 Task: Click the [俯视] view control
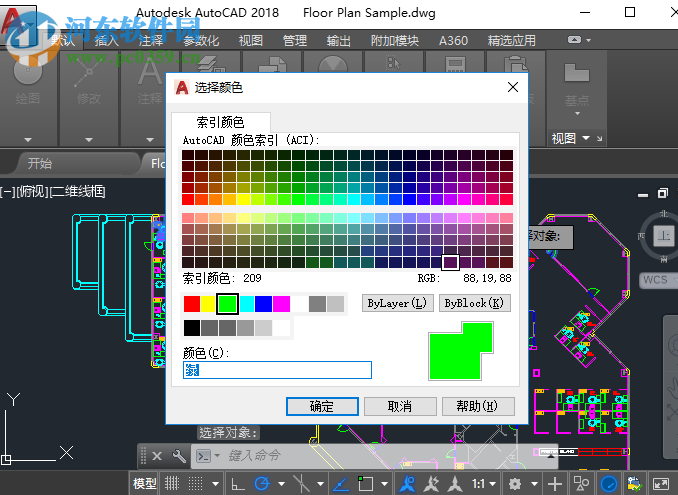coord(33,191)
